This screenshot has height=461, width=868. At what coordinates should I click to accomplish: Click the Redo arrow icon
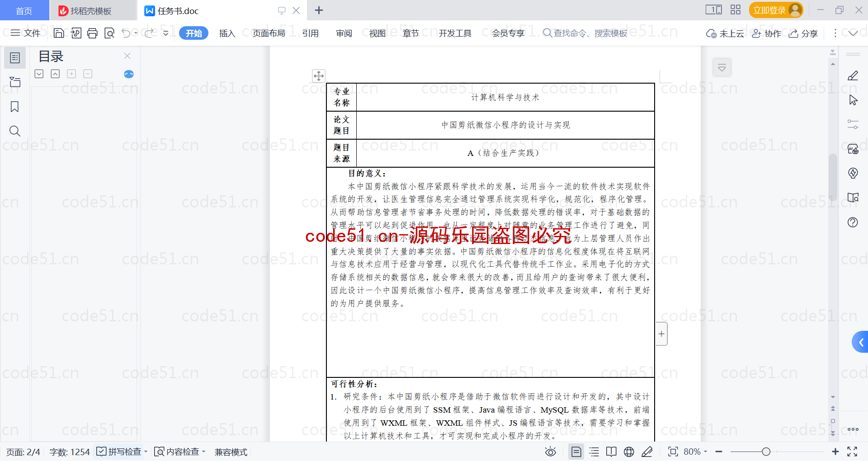click(149, 33)
